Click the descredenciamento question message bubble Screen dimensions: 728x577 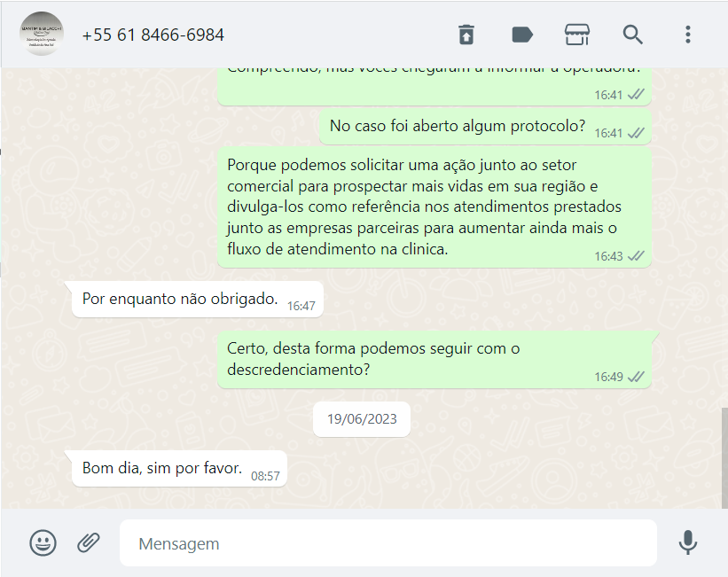point(434,359)
